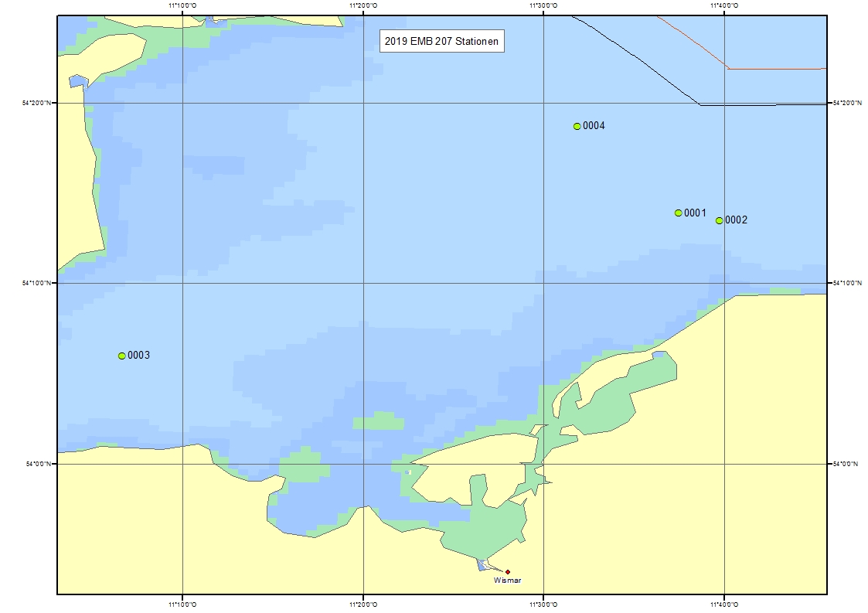The width and height of the screenshot is (868, 613).
Task: Click the top 11°10'0"O longitude label
Action: point(182,5)
